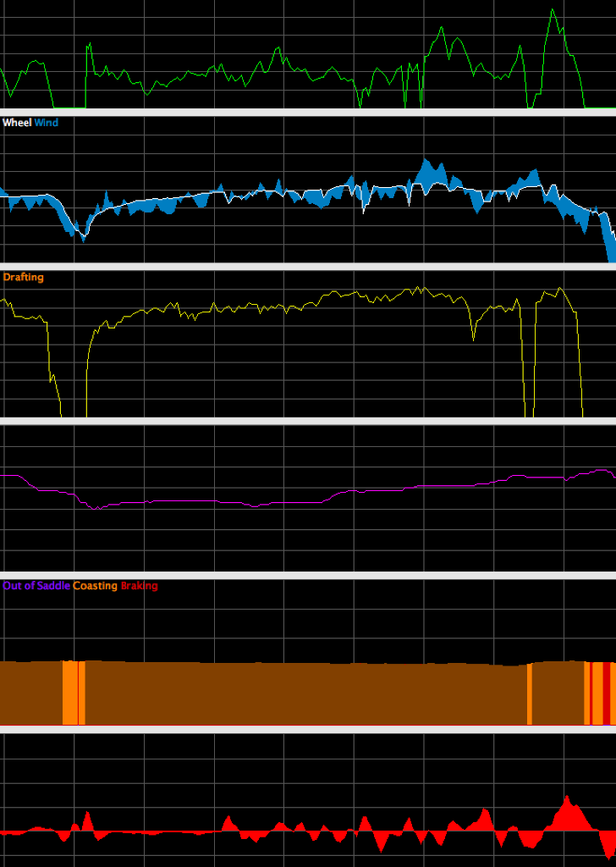Viewport: 616px width, 867px height.
Task: Click the thin orange coasting stripe near right
Action: tap(529, 694)
